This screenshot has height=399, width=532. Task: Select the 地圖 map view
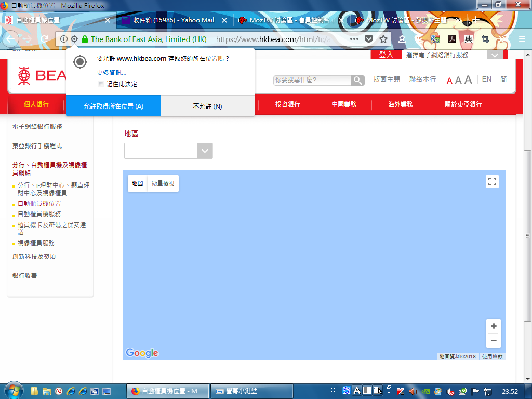point(138,183)
